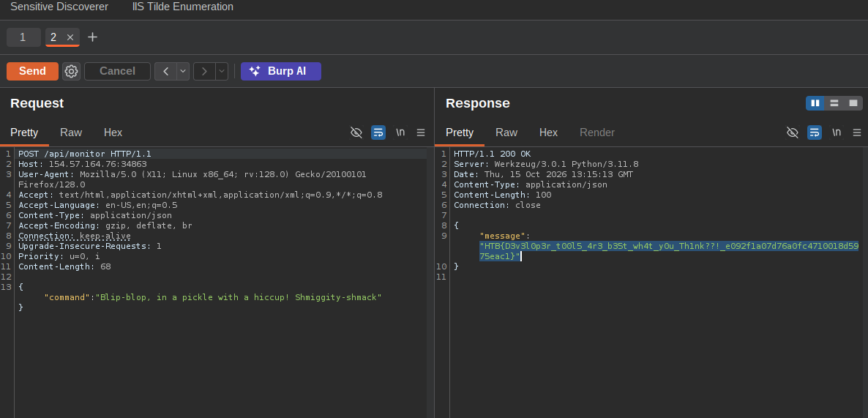Switch Response view to Hex tab
This screenshot has height=418, width=868.
tap(549, 133)
